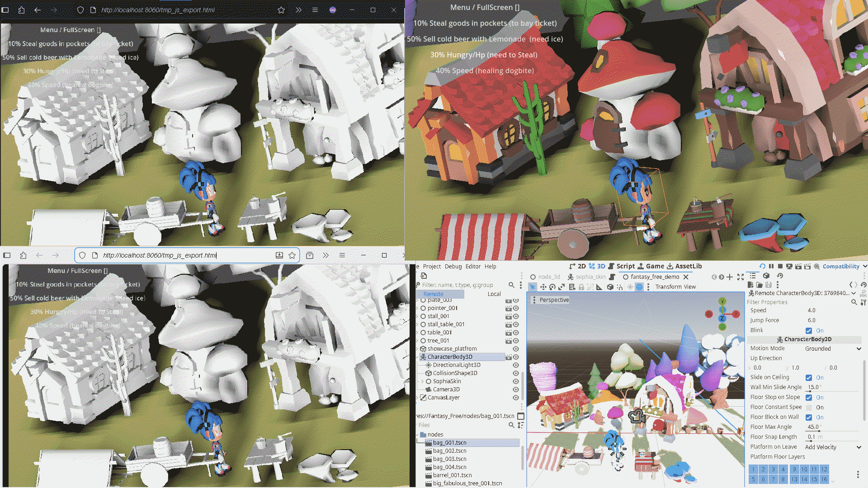Add new scene tab with plus
Screen dimensions: 868x488
[730, 277]
